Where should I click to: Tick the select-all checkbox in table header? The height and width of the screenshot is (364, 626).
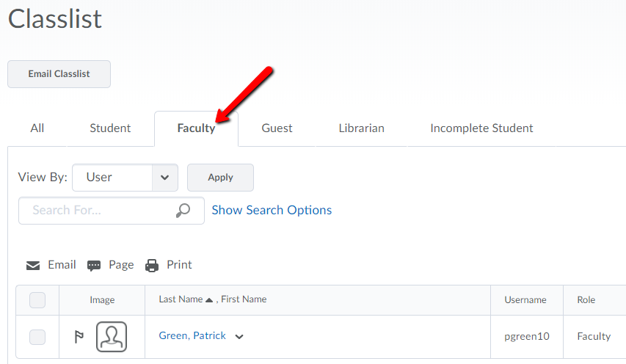37,300
